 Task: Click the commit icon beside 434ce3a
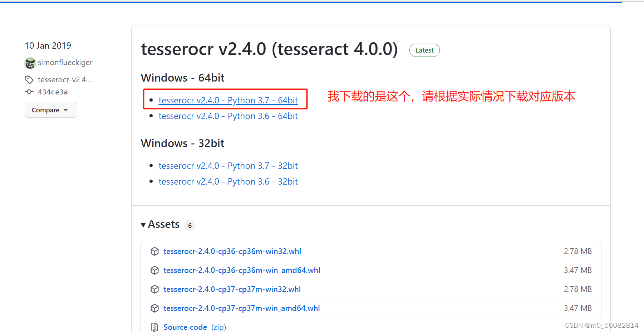click(29, 92)
